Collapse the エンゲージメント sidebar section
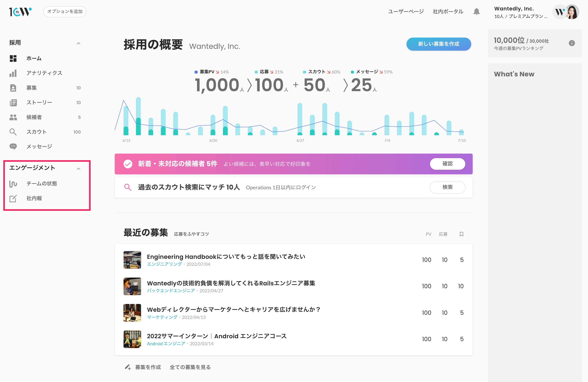 click(x=79, y=169)
